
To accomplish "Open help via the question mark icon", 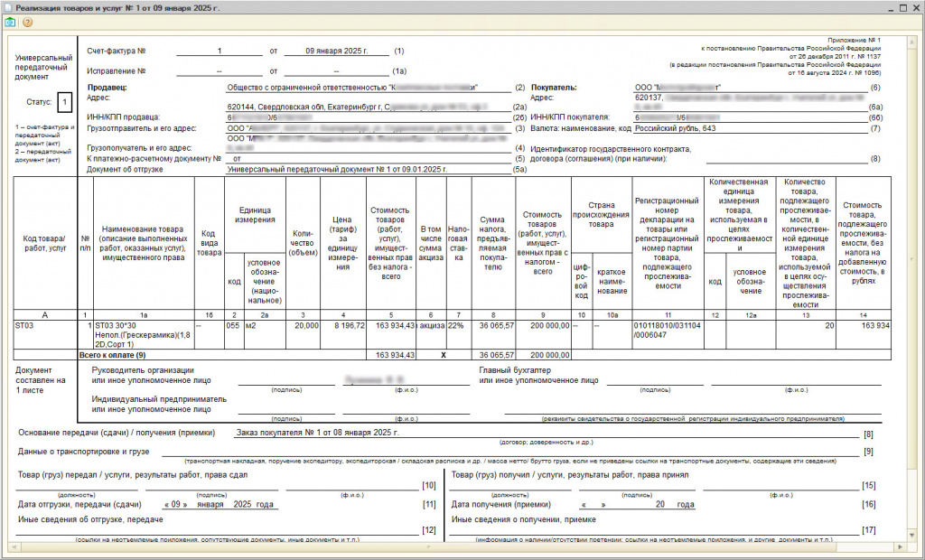I will coord(27,23).
